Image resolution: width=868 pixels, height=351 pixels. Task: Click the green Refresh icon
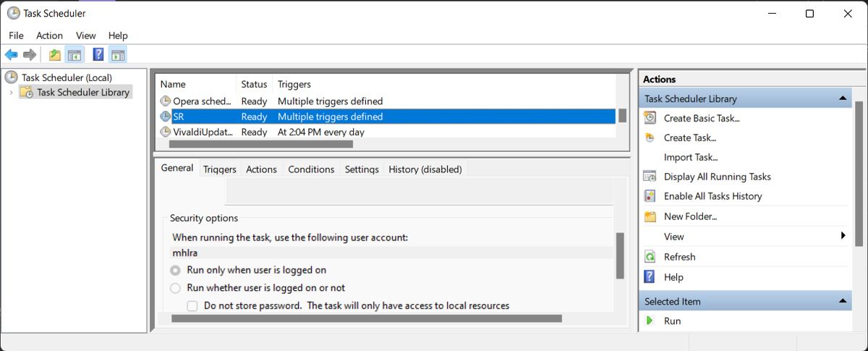click(650, 257)
